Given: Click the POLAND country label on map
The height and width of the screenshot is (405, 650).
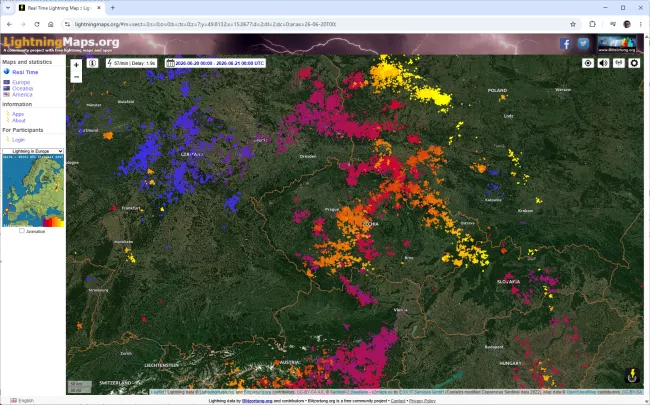Looking at the screenshot, I should (497, 90).
